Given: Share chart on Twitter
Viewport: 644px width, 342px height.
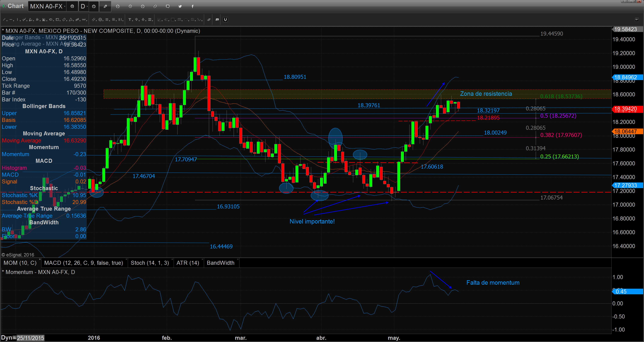Looking at the screenshot, I should 180,6.
